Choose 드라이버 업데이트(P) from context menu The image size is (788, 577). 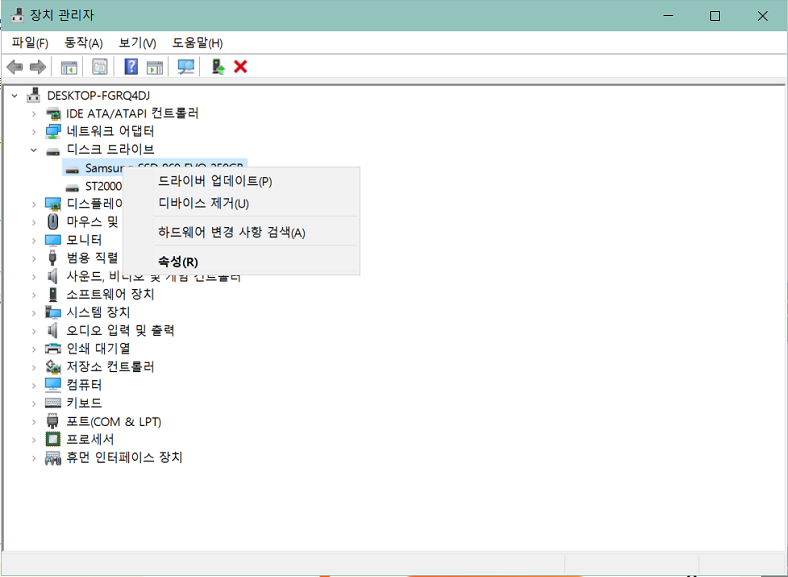pos(241,181)
